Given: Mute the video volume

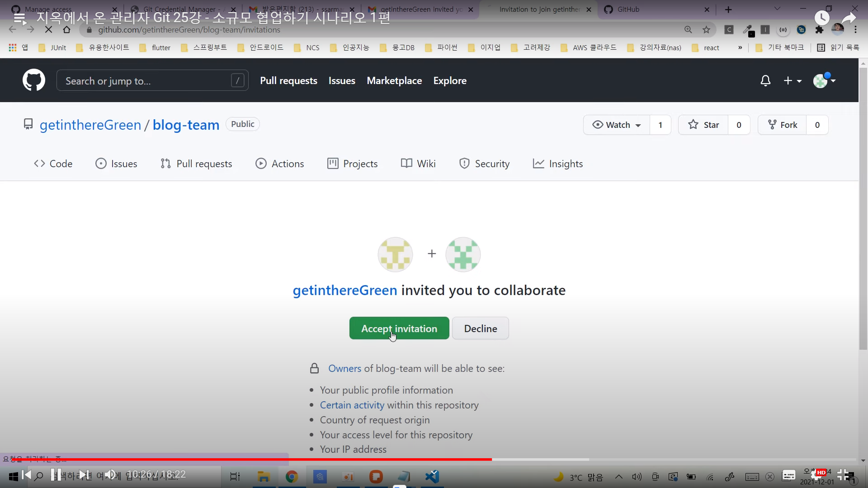Looking at the screenshot, I should click(110, 474).
